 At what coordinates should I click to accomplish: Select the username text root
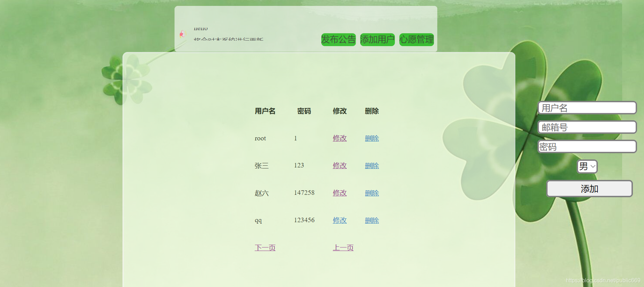(x=260, y=138)
